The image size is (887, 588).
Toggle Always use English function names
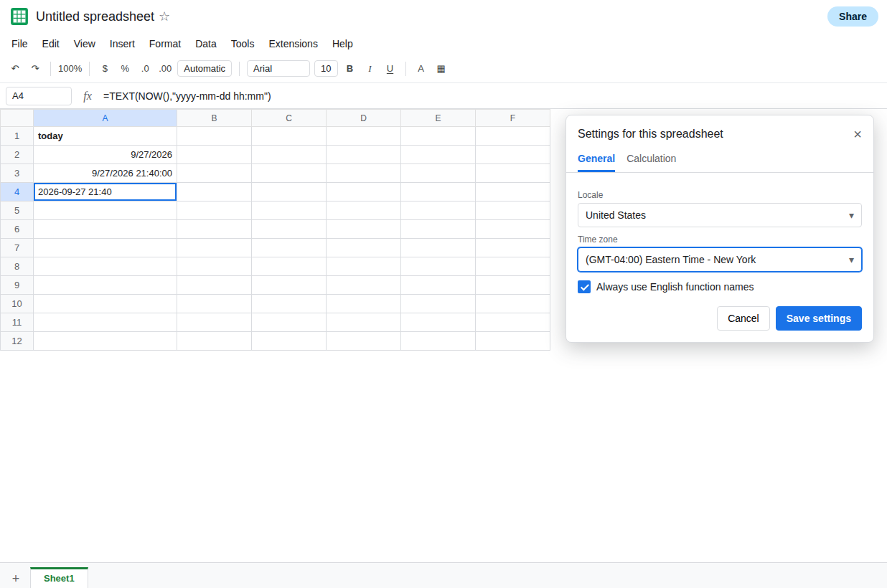tap(584, 287)
